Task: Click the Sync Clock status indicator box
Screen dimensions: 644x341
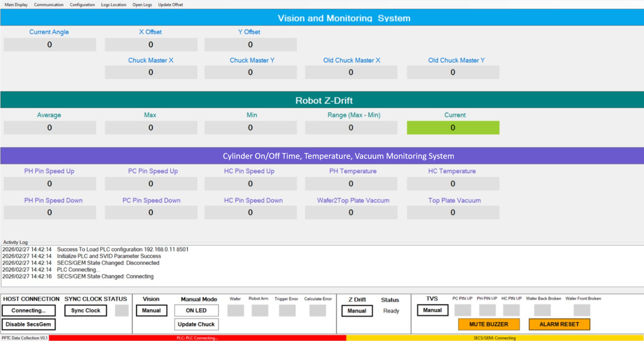Action: click(x=122, y=311)
